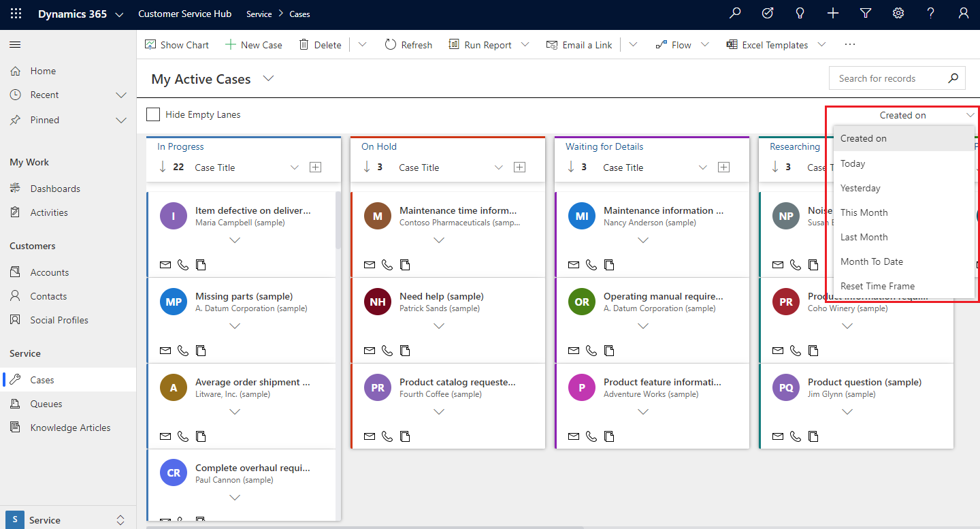
Task: Click search magnifier in records search box
Action: (953, 78)
